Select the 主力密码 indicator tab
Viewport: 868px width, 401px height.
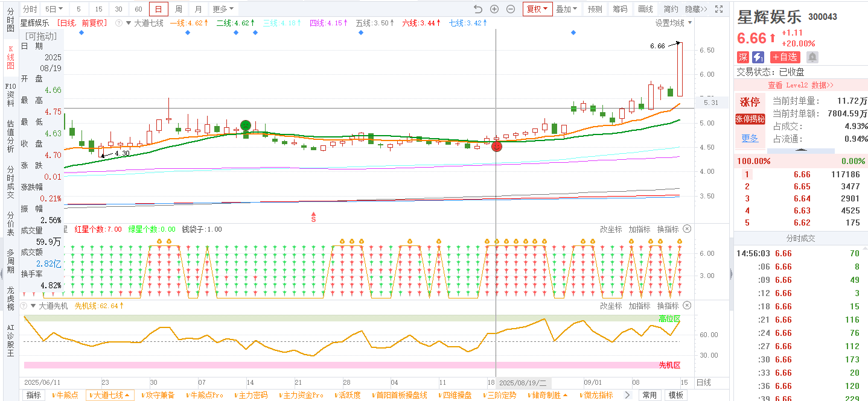coord(252,395)
